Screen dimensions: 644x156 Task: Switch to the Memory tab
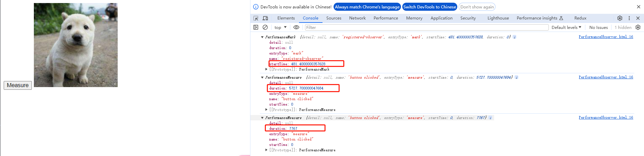(414, 18)
